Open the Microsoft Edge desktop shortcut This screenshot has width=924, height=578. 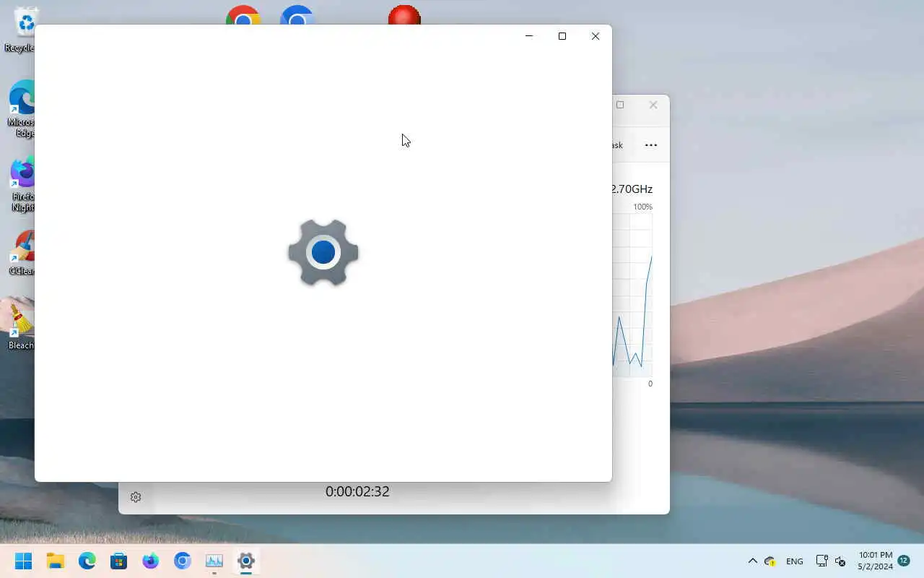pyautogui.click(x=22, y=108)
